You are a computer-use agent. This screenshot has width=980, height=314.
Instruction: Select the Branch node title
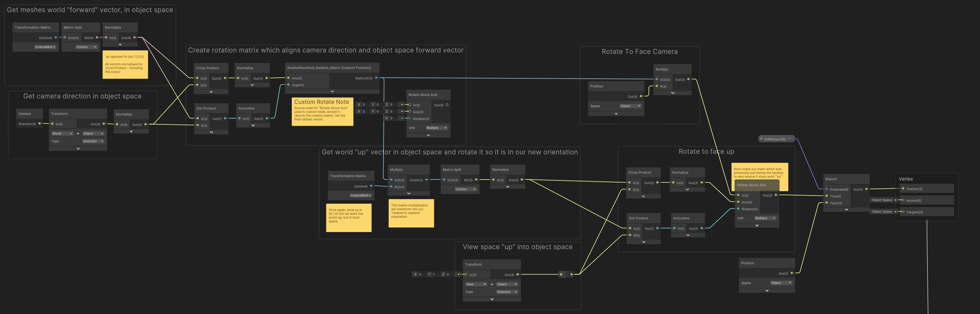(831, 179)
